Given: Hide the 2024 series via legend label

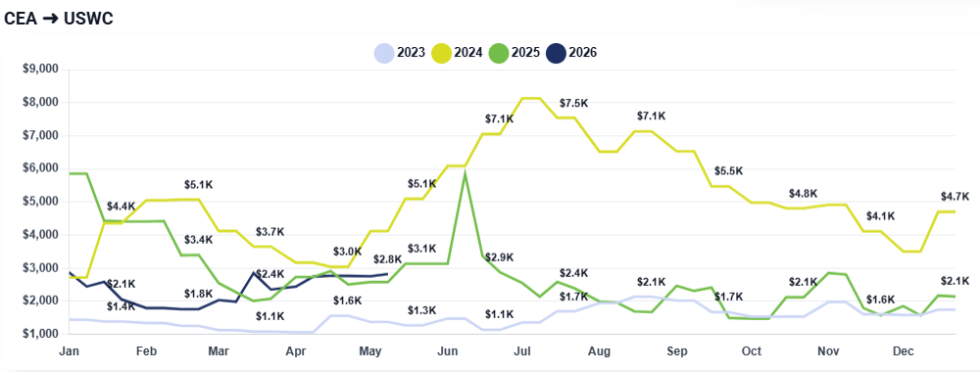Looking at the screenshot, I should 468,53.
